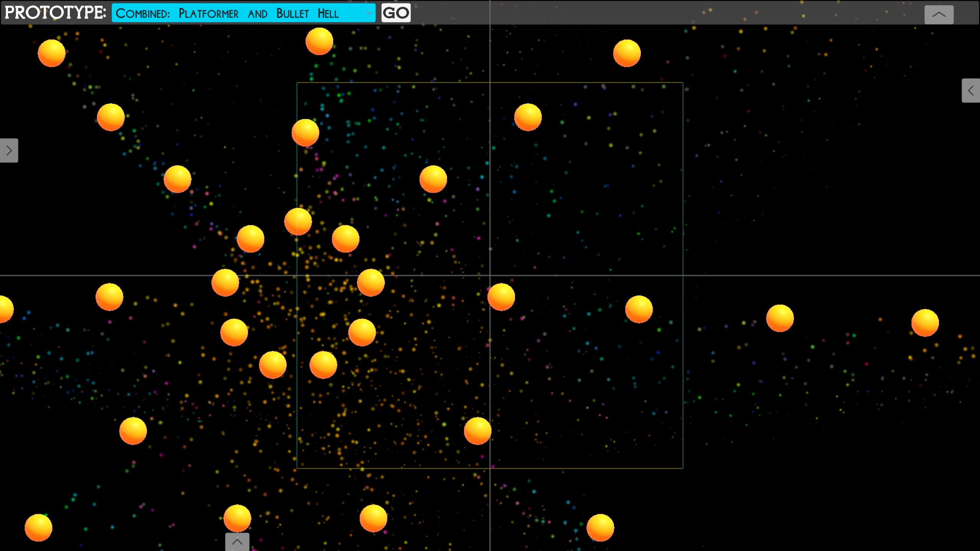Image resolution: width=980 pixels, height=551 pixels.
Task: Click orange ball directly above the bottom chevron
Action: 237,518
